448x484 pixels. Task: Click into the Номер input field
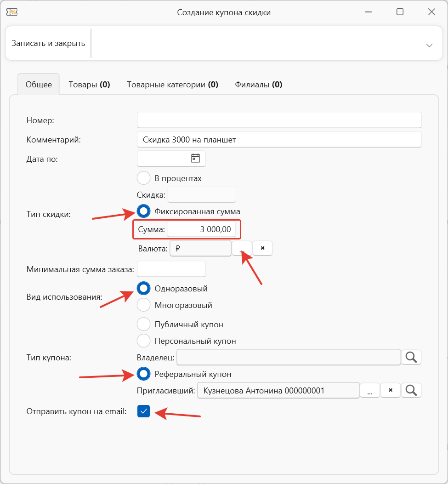pyautogui.click(x=279, y=120)
